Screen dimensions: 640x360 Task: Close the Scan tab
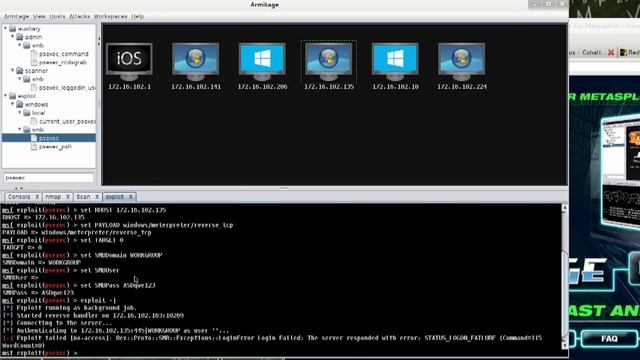tap(97, 197)
